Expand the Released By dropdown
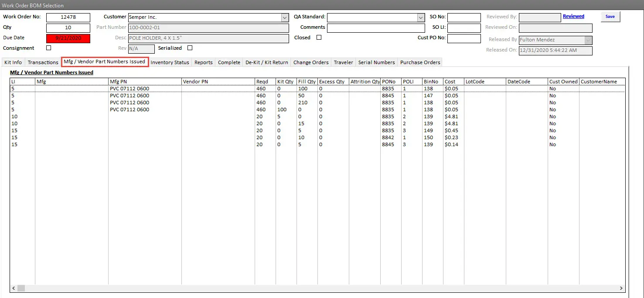The width and height of the screenshot is (644, 298). 588,40
